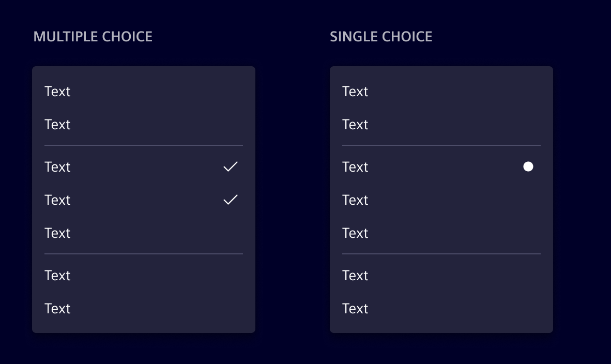The height and width of the screenshot is (364, 611).
Task: Click first checkmark icon in Multiple Choice menu
Action: pos(231,166)
